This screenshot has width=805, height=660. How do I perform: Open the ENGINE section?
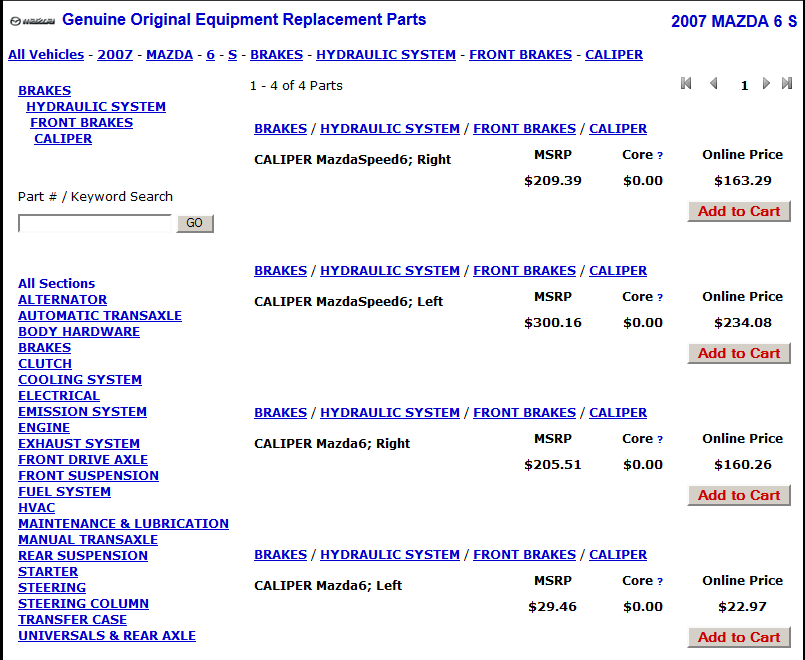click(44, 428)
